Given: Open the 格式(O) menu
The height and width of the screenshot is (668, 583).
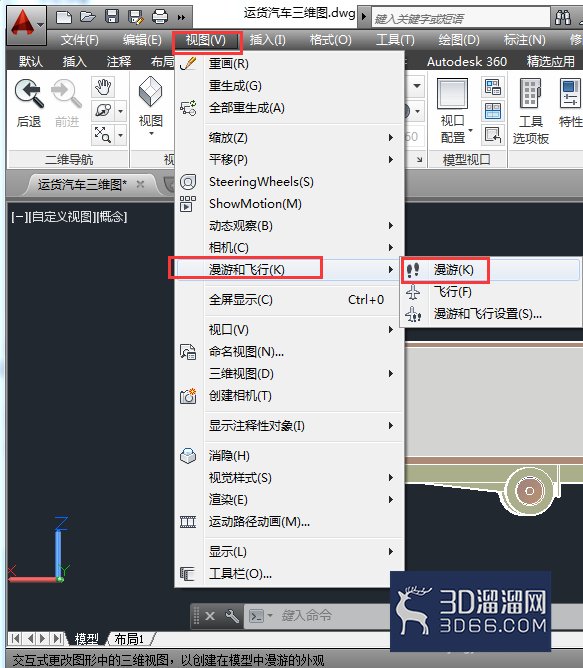Looking at the screenshot, I should tap(331, 40).
